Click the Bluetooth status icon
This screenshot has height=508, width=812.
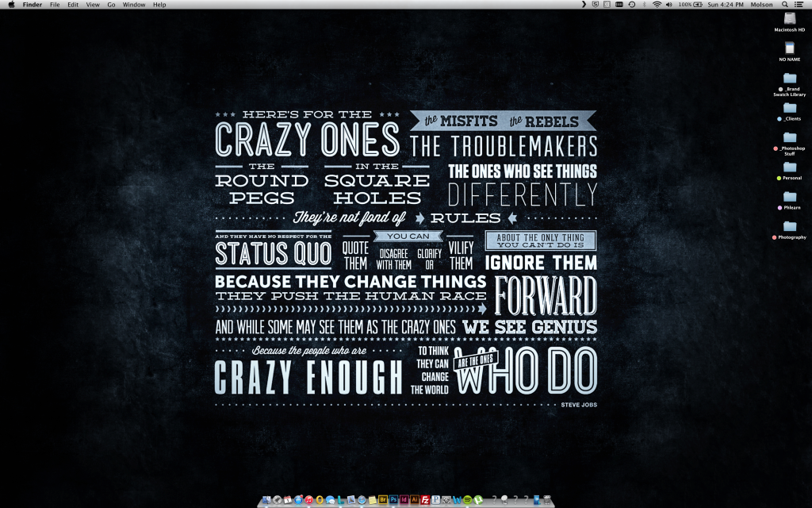point(644,5)
